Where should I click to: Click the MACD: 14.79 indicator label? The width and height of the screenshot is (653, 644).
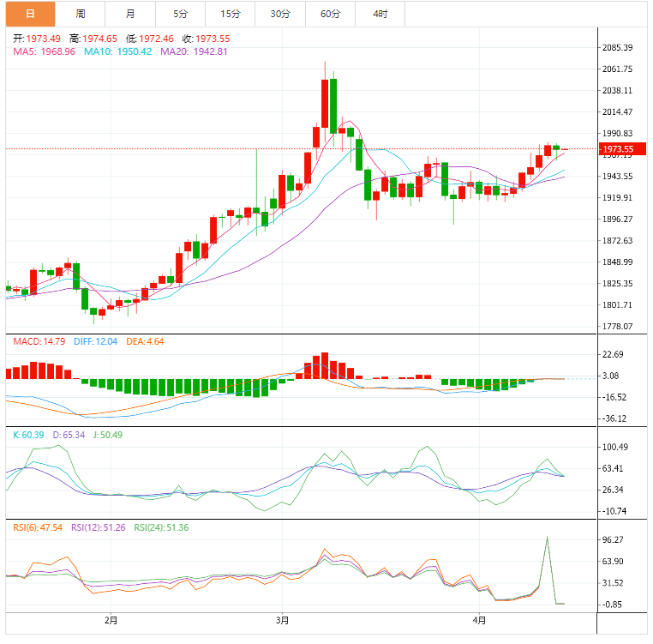[39, 341]
